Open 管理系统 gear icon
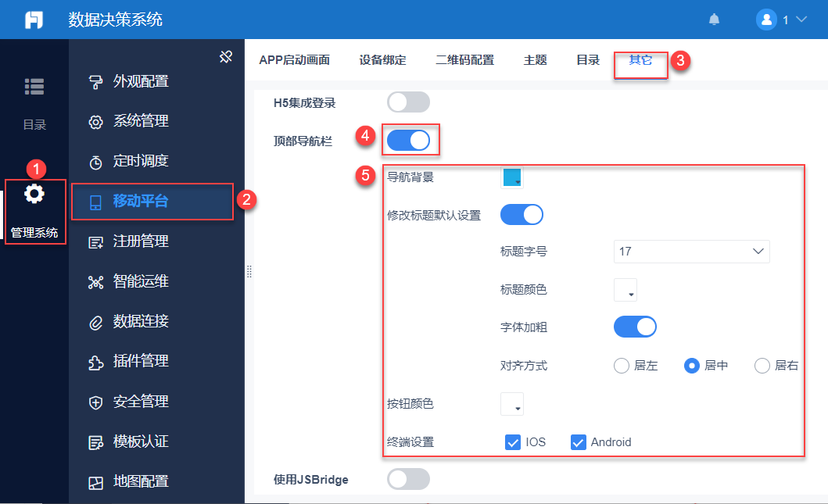This screenshot has width=828, height=504. (x=34, y=194)
